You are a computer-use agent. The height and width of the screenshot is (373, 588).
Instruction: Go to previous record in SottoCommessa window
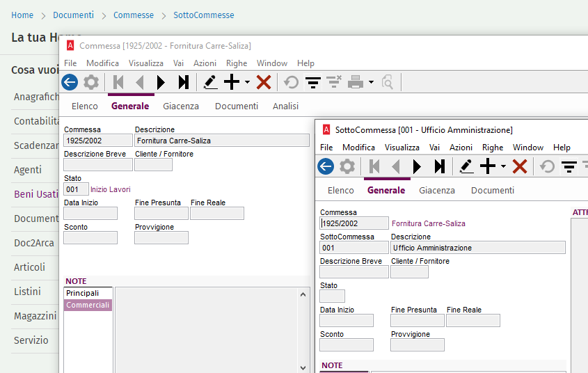[x=396, y=166]
